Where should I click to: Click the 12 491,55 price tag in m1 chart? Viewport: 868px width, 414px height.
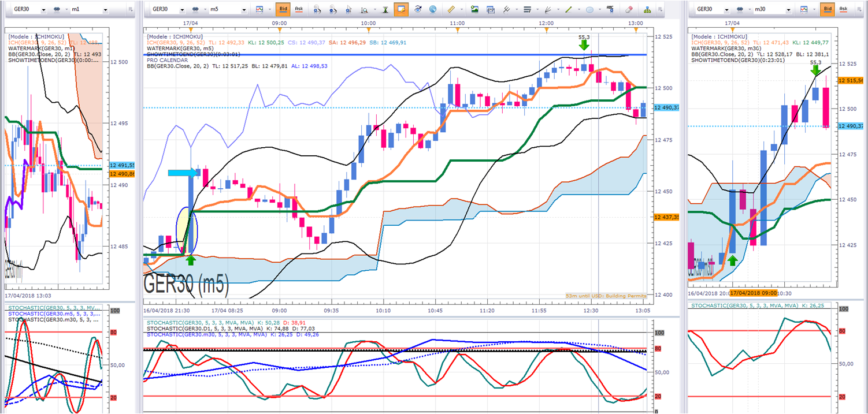121,165
